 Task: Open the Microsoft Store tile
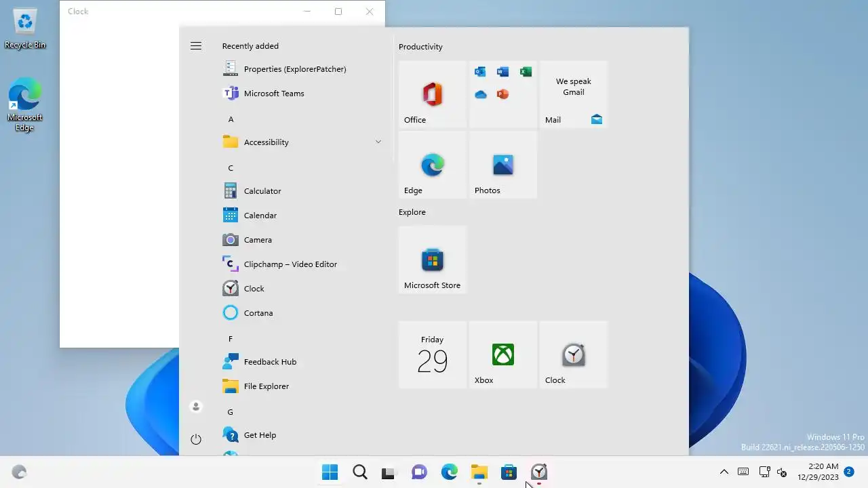[433, 260]
